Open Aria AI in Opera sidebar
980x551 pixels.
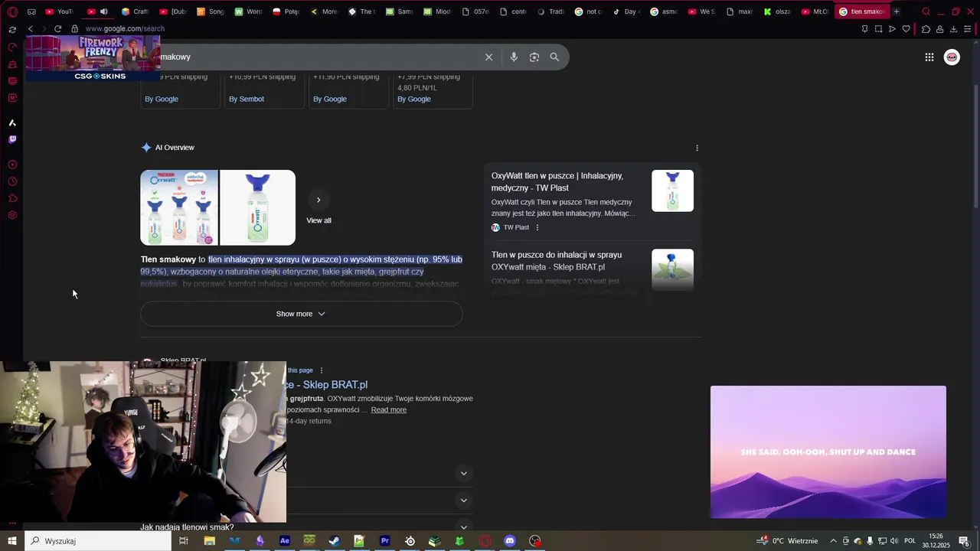[x=12, y=122]
